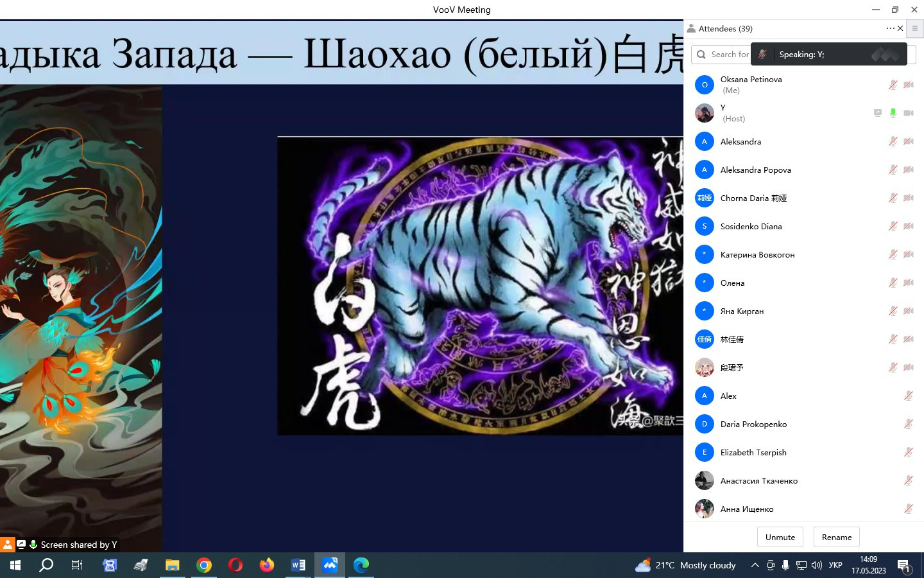
Task: Click the muted mic icon for Aleksandra
Action: pos(893,141)
